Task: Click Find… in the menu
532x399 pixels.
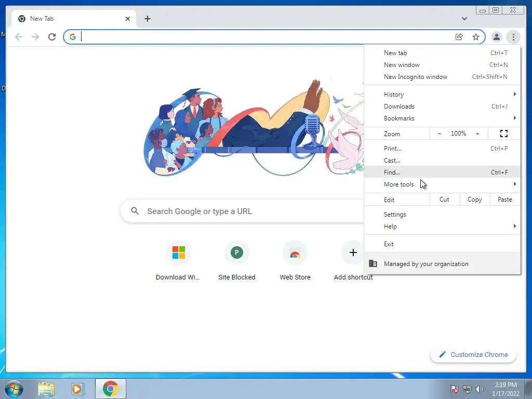Action: (x=442, y=172)
